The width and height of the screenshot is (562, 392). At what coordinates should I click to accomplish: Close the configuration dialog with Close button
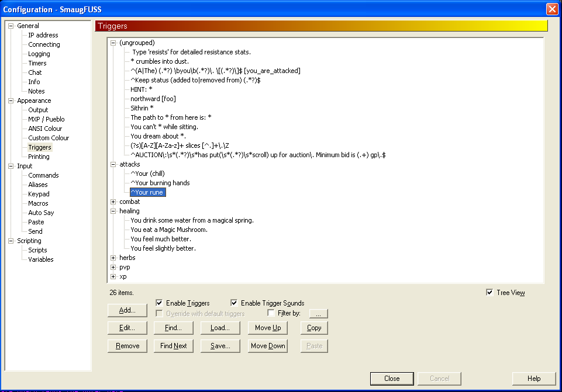click(392, 379)
